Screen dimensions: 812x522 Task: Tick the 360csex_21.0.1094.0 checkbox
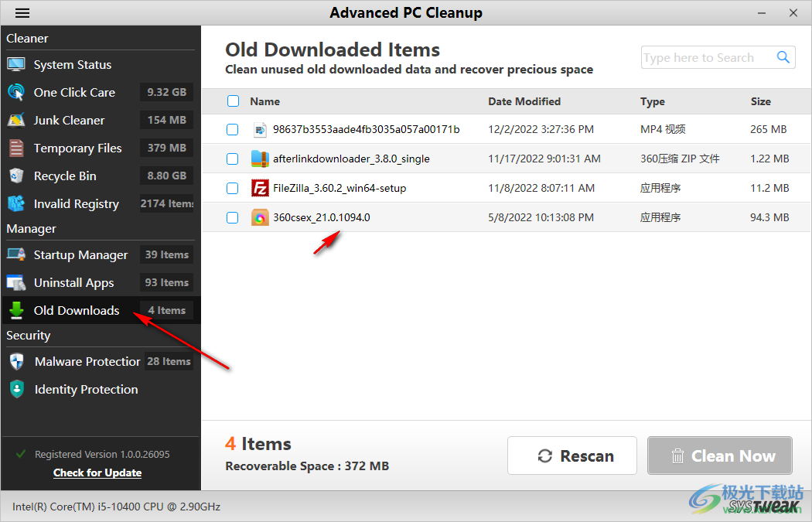(233, 217)
